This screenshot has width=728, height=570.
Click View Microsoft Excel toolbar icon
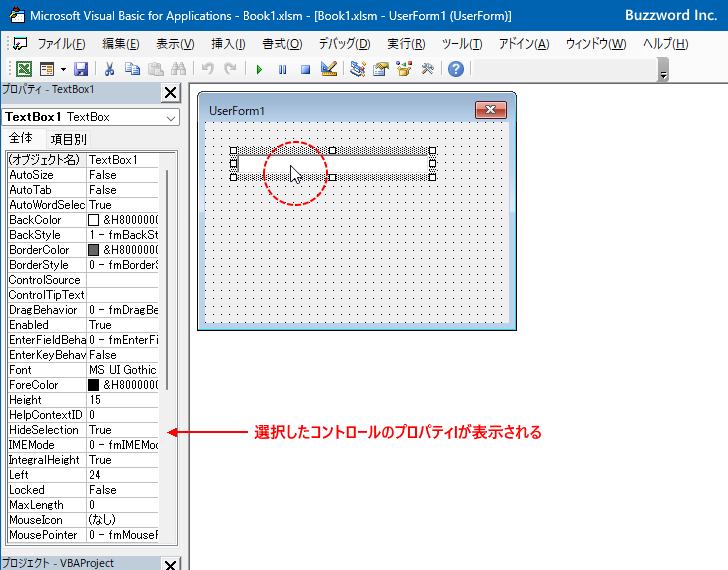(x=24, y=69)
